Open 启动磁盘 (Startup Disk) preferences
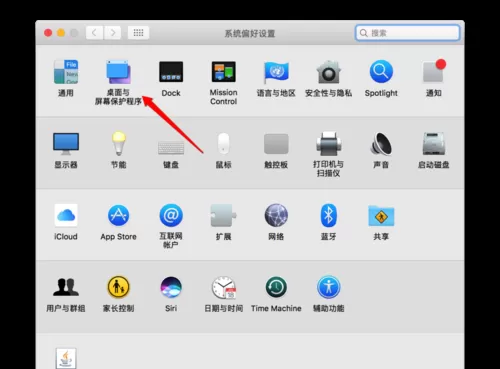The width and height of the screenshot is (500, 369). [434, 144]
